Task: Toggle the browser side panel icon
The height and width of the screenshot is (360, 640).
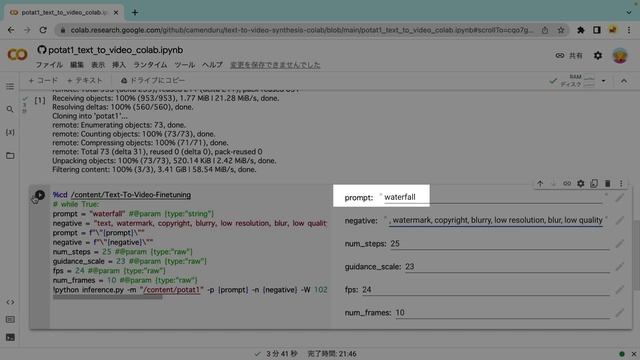Action: click(x=597, y=30)
